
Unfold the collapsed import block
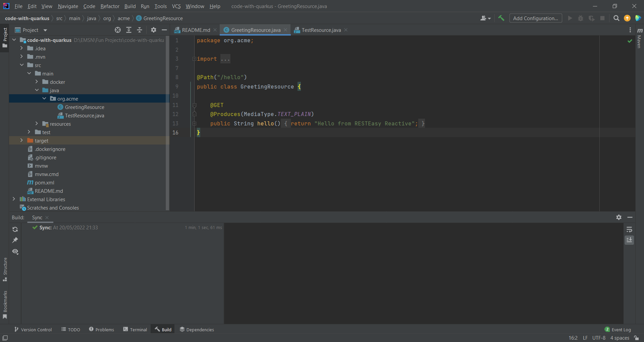point(194,59)
